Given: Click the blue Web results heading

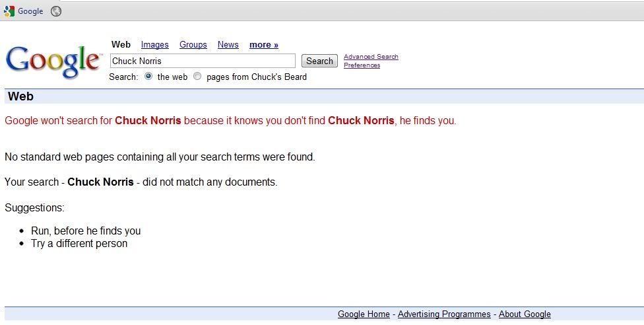Looking at the screenshot, I should point(20,96).
